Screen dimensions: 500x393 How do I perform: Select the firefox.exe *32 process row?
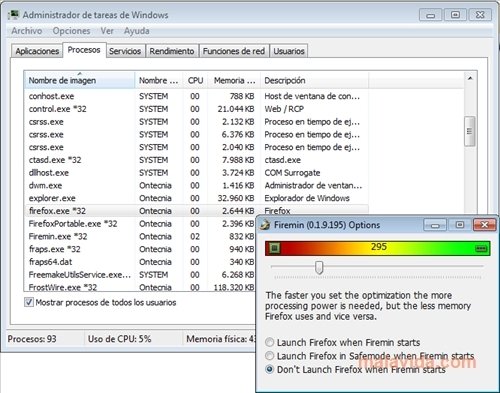196,211
